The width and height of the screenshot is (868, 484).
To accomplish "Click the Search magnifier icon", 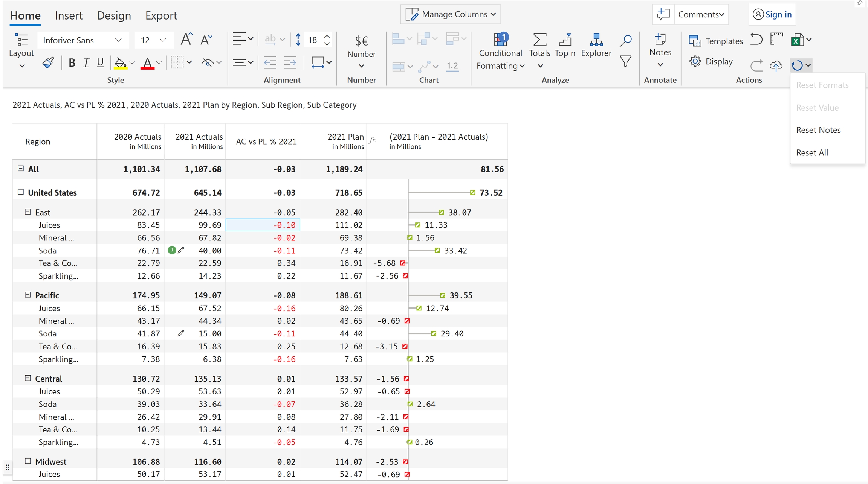I will 625,40.
